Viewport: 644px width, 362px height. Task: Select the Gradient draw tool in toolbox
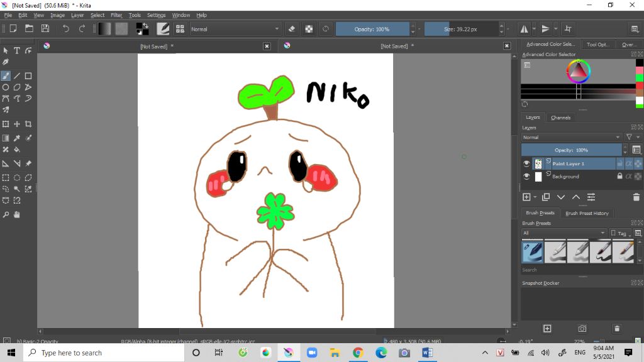[6, 138]
